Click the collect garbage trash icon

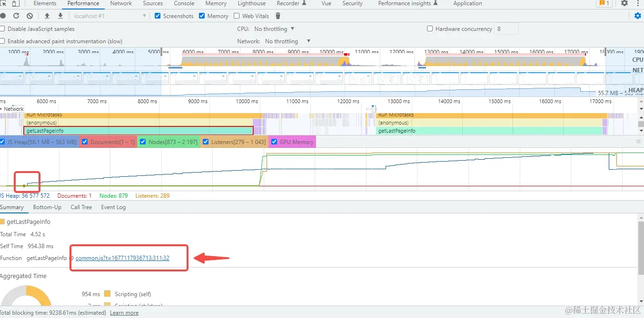[x=278, y=16]
